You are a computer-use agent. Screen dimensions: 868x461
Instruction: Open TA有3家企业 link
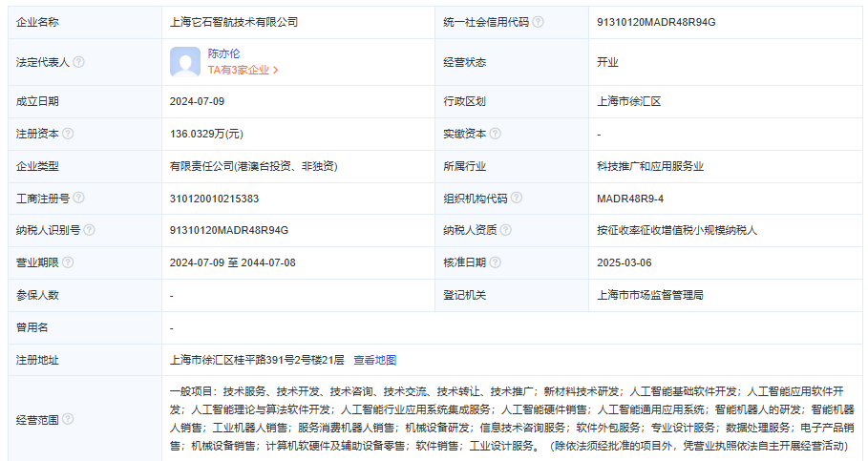point(243,71)
